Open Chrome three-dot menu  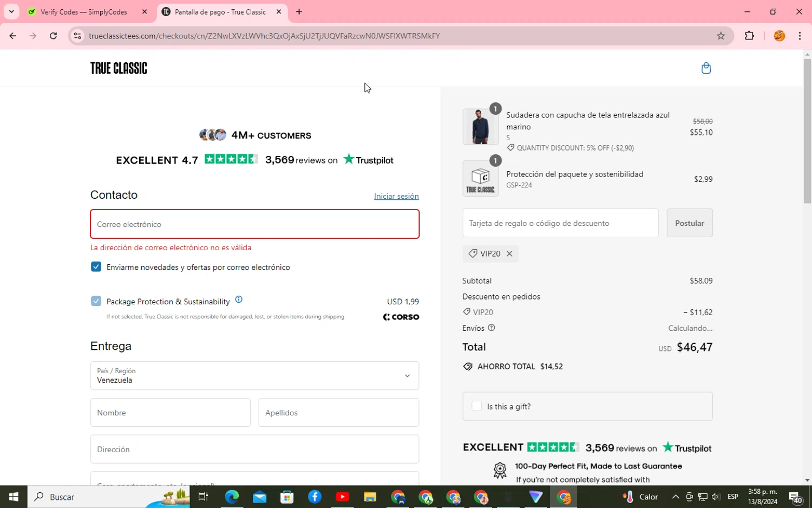pos(800,36)
